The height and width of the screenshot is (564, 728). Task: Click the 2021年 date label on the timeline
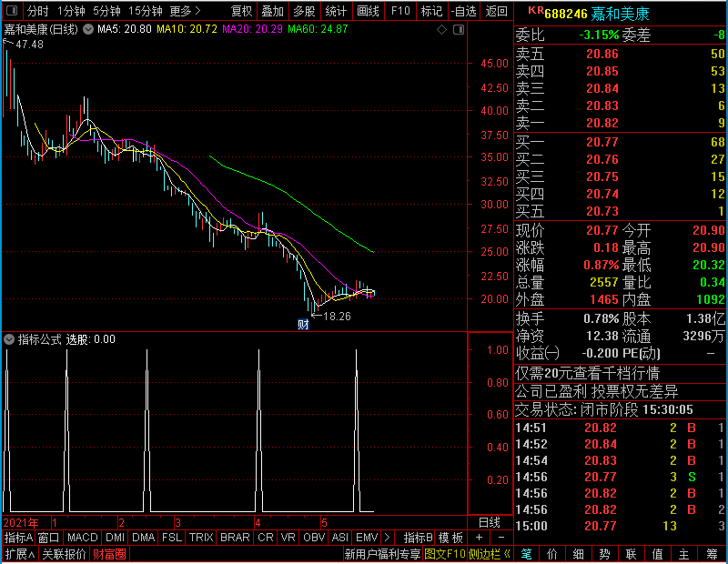click(21, 523)
